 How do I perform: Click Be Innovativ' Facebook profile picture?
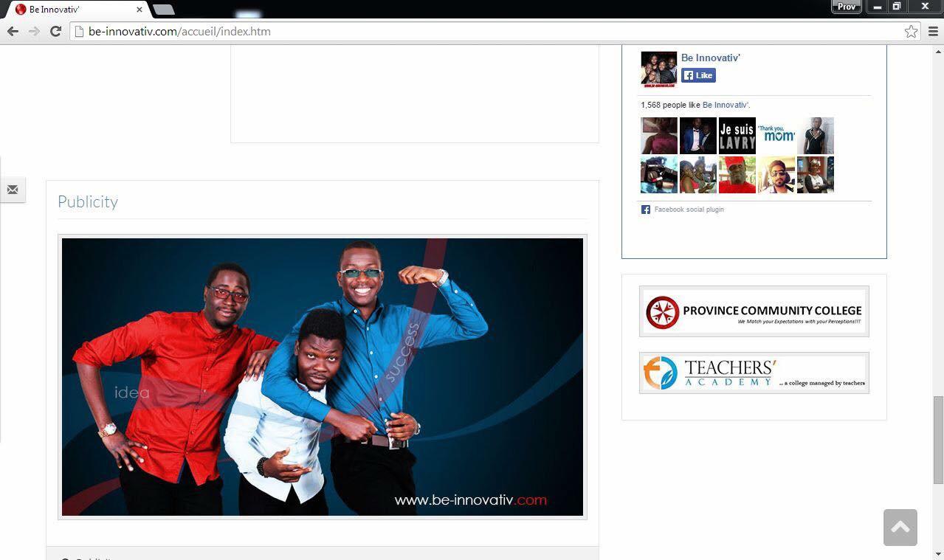coord(658,69)
